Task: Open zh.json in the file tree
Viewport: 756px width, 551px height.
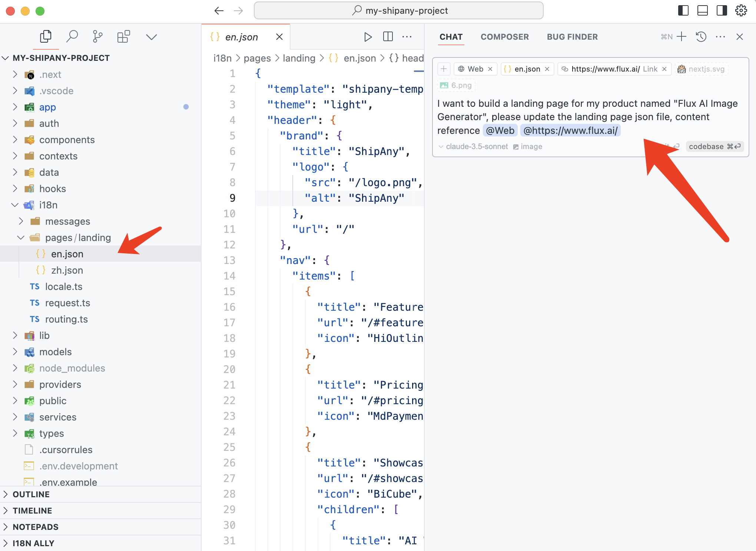Action: pyautogui.click(x=67, y=270)
